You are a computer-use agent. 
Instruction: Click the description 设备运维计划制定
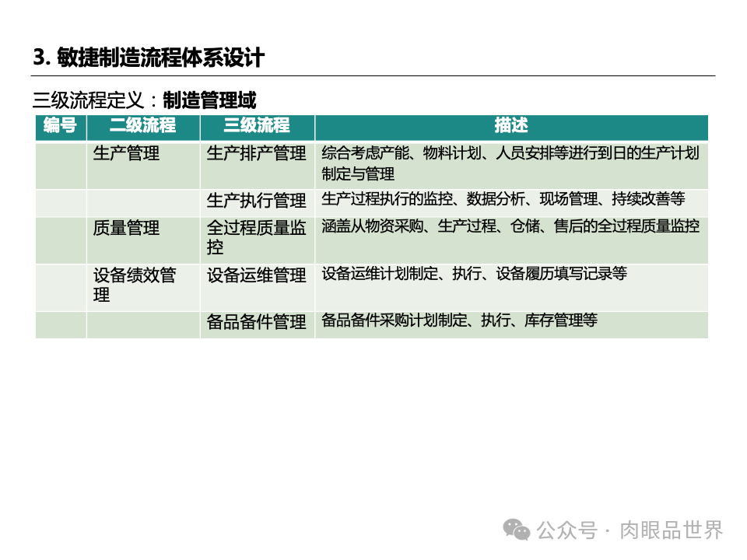click(x=511, y=287)
